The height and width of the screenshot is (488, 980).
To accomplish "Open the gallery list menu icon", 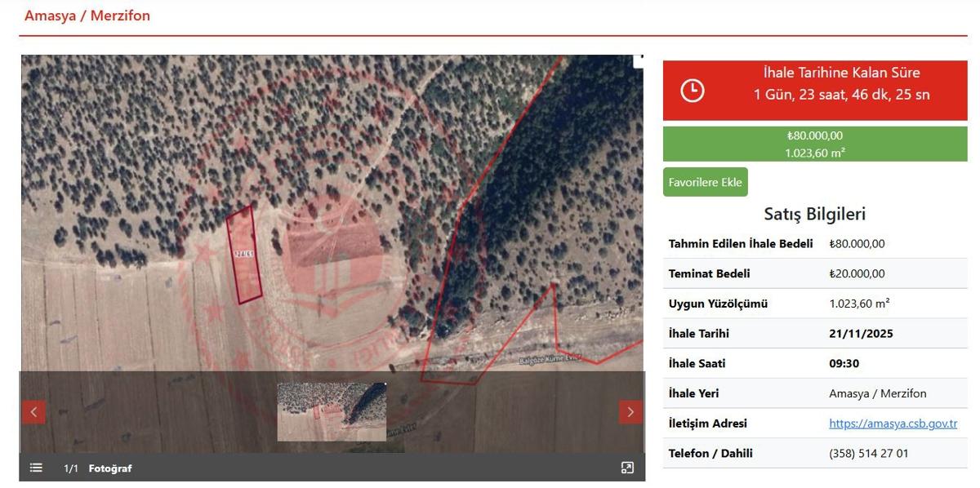I will pos(36,468).
